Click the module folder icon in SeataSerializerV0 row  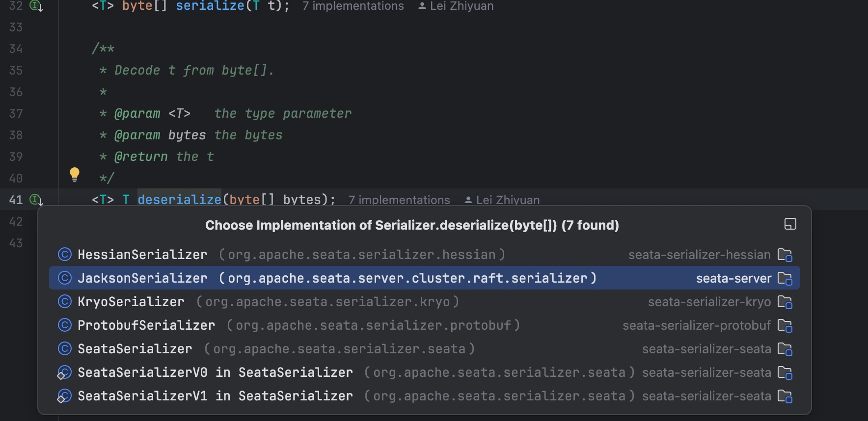tap(785, 373)
